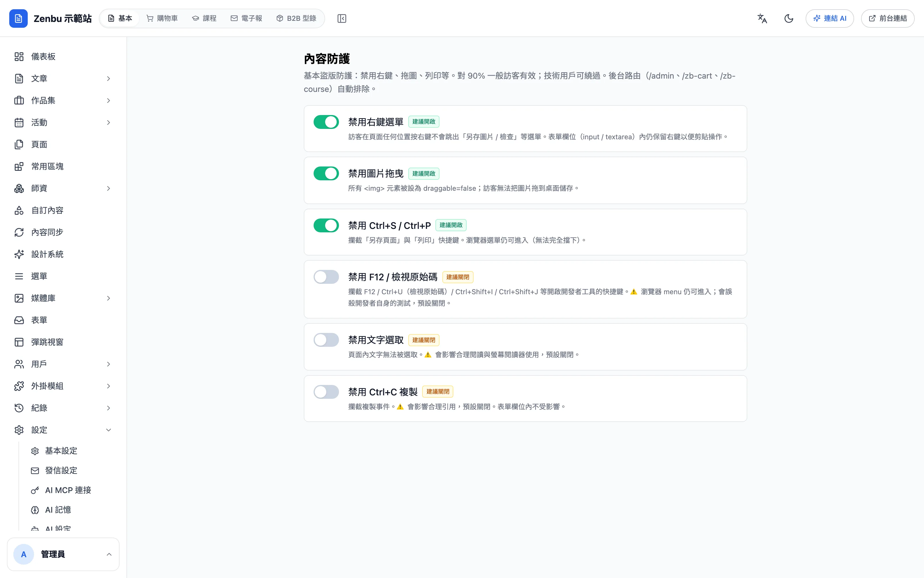Click the 基本設定 gear icon
The width and height of the screenshot is (924, 578).
[35, 451]
